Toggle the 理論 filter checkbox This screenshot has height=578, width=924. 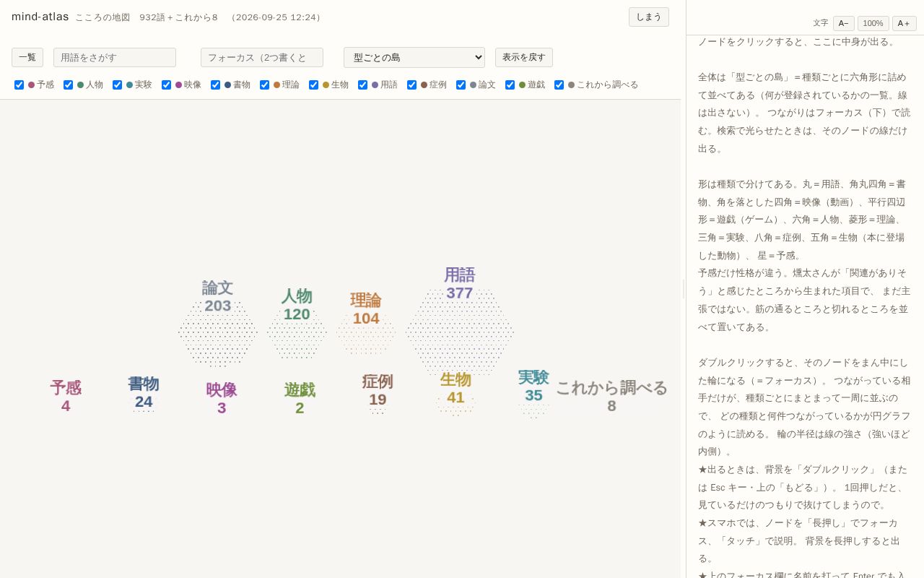pyautogui.click(x=265, y=85)
